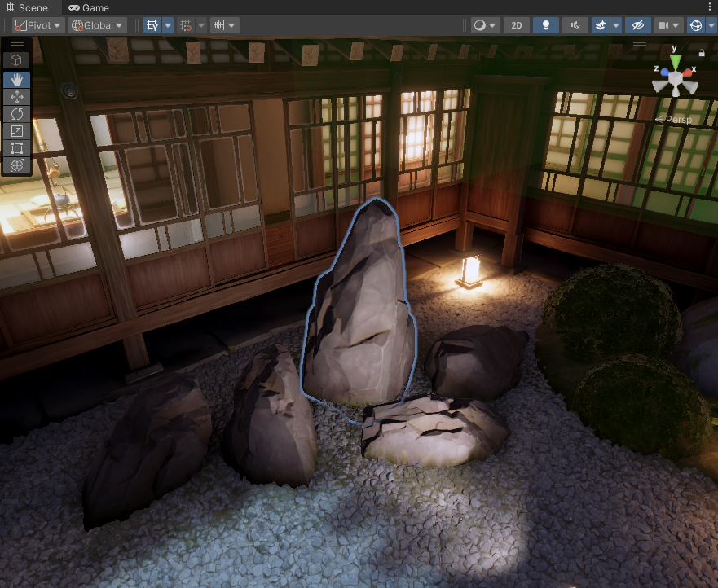The height and width of the screenshot is (588, 718).
Task: Select the Rotate tool
Action: coord(17,114)
